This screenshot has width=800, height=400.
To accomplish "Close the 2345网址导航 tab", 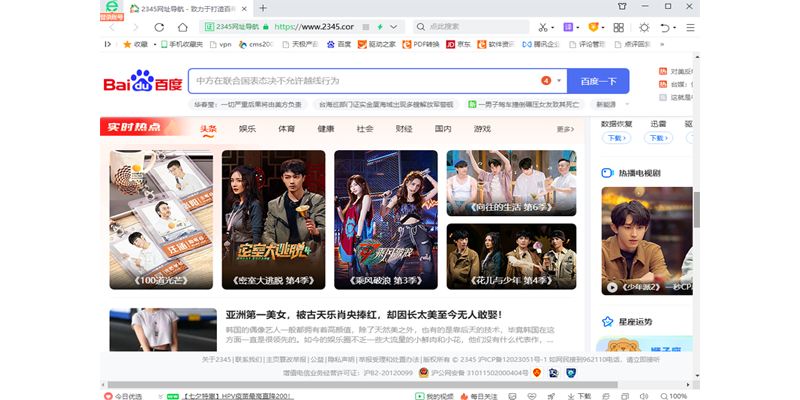I will [x=244, y=9].
